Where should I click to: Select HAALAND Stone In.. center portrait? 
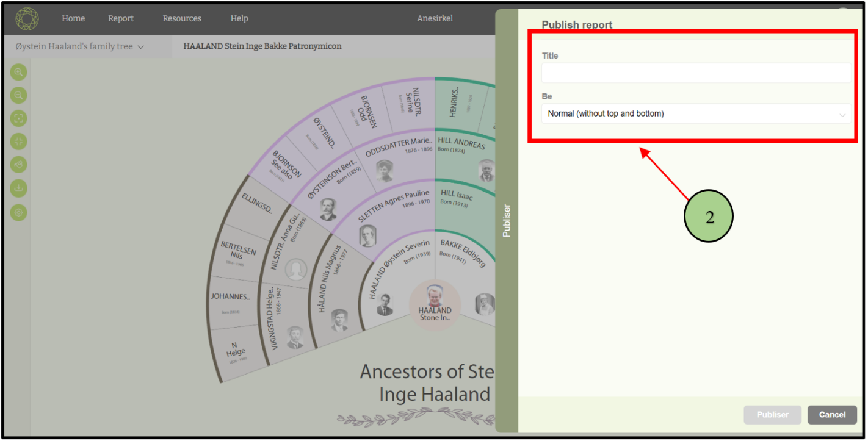(x=434, y=303)
